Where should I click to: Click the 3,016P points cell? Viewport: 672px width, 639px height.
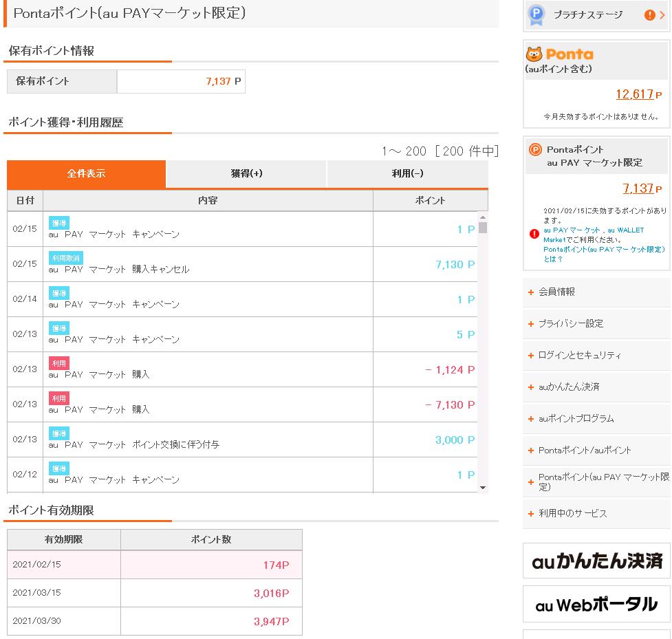[211, 593]
